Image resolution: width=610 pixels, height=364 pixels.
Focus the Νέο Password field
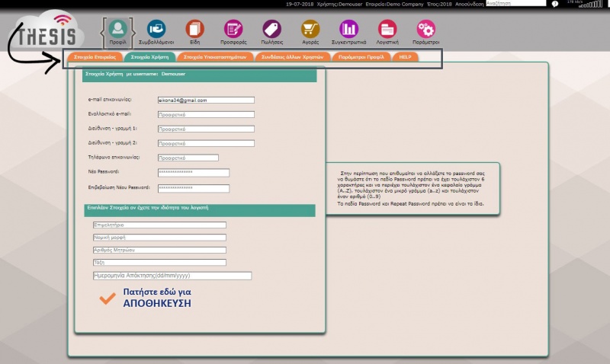[193, 172]
